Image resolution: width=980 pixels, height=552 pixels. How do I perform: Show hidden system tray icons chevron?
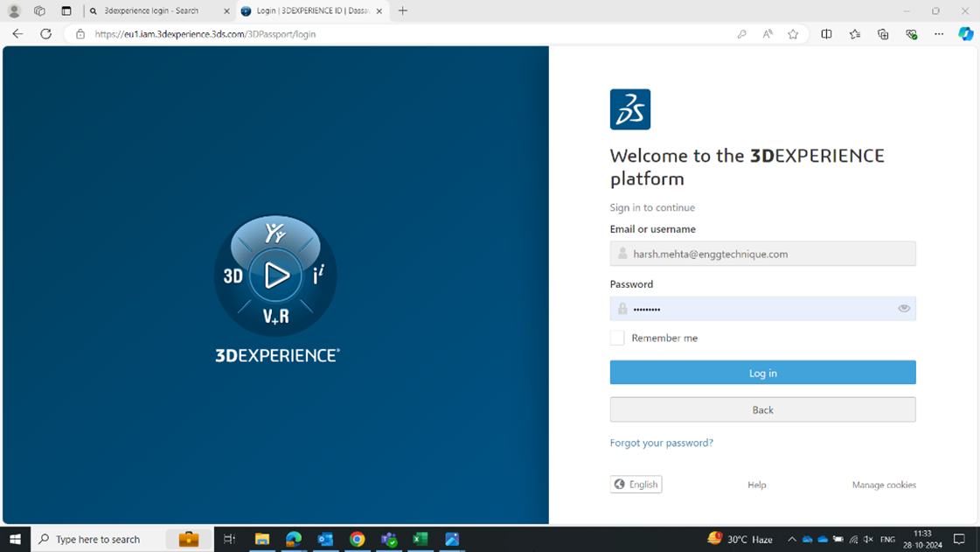(x=792, y=539)
